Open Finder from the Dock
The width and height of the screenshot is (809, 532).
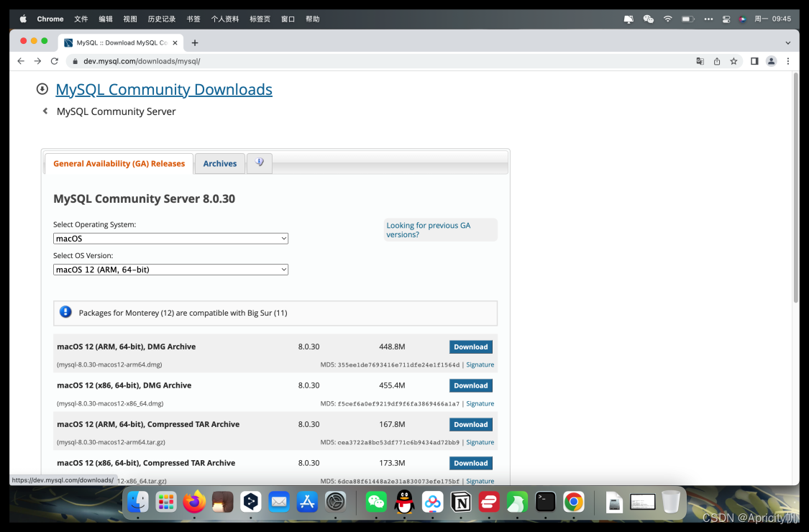pos(138,502)
